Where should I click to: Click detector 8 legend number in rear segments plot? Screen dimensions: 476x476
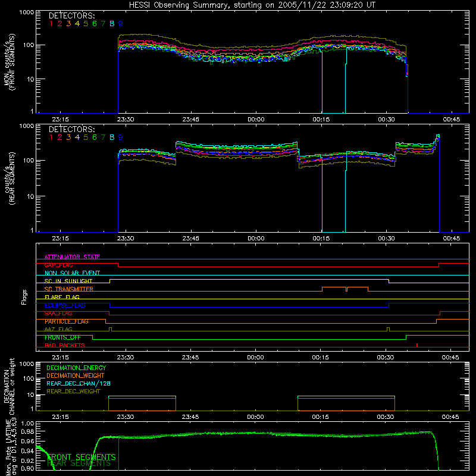click(x=112, y=137)
